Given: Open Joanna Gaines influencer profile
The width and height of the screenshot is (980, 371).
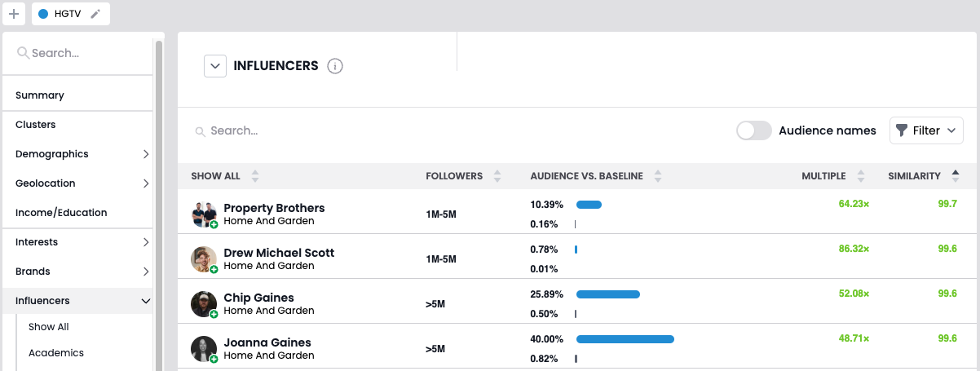Looking at the screenshot, I should coord(267,342).
